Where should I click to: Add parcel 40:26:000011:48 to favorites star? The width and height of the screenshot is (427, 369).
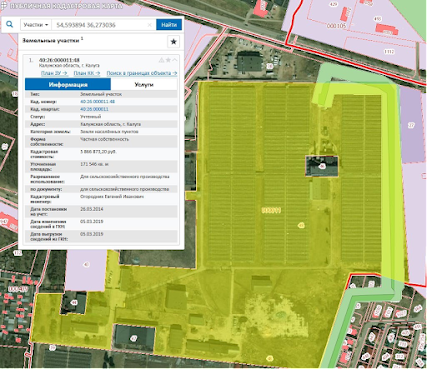pyautogui.click(x=168, y=60)
